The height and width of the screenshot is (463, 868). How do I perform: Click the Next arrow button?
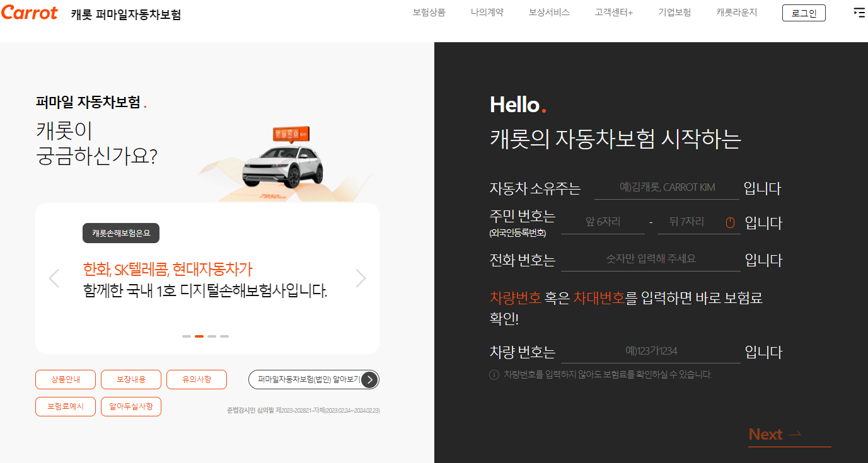tap(789, 435)
